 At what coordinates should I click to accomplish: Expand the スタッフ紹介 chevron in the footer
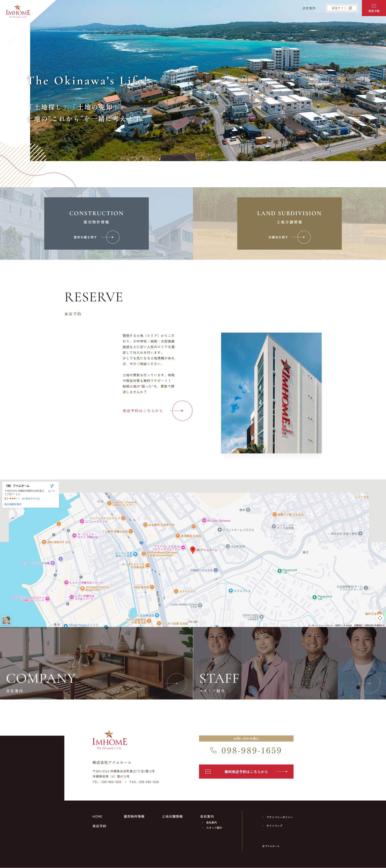point(203,828)
